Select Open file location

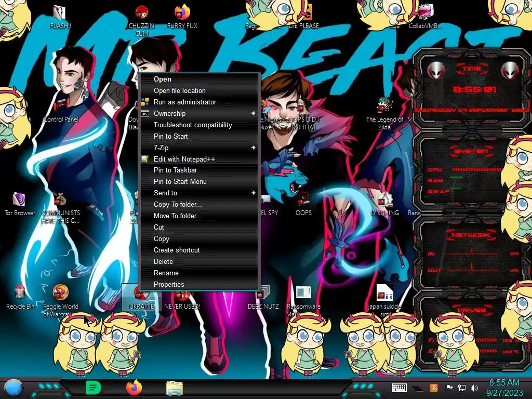[x=200, y=90]
